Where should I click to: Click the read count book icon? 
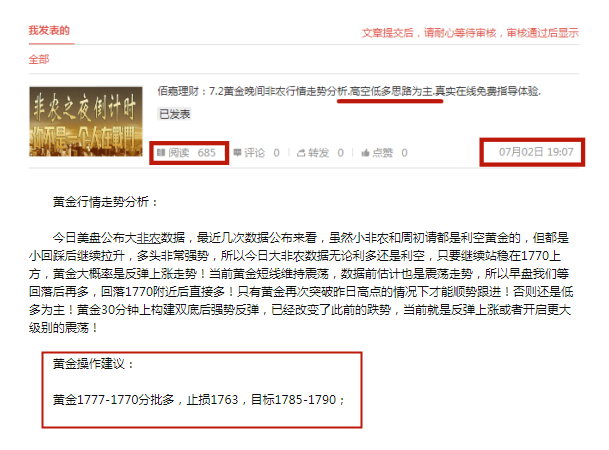[161, 153]
